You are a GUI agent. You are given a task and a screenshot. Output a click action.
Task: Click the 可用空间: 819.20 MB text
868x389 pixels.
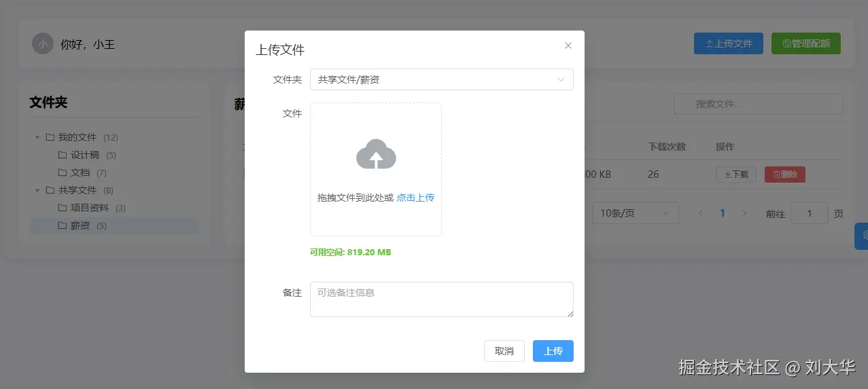click(351, 253)
